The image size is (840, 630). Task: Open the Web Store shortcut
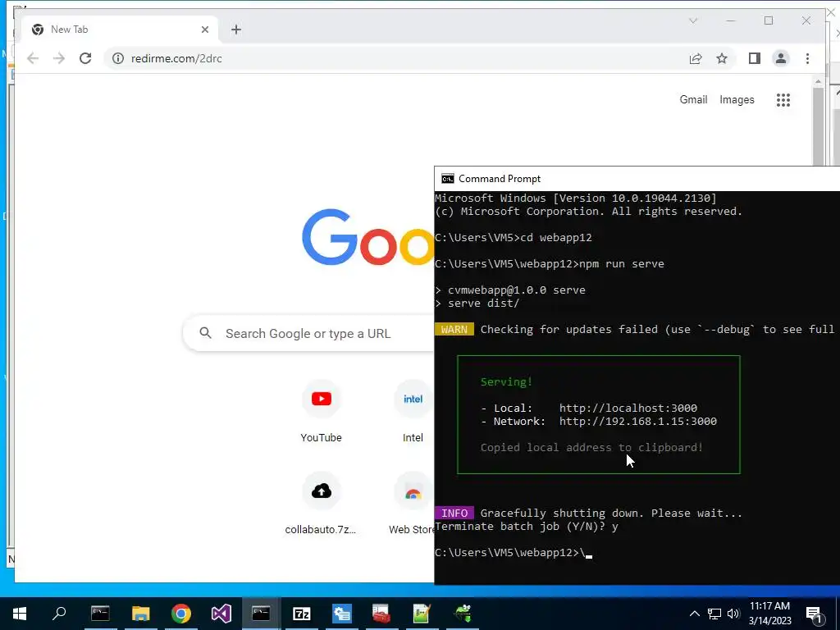[x=412, y=504]
